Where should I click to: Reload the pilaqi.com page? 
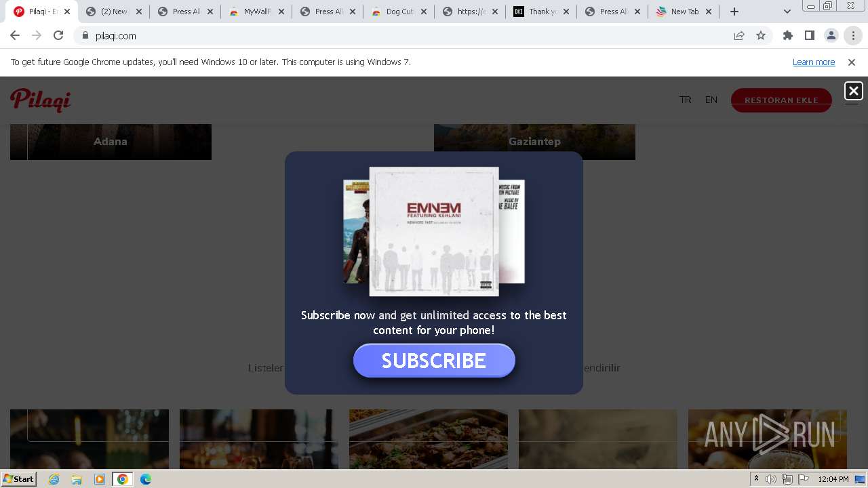tap(58, 36)
